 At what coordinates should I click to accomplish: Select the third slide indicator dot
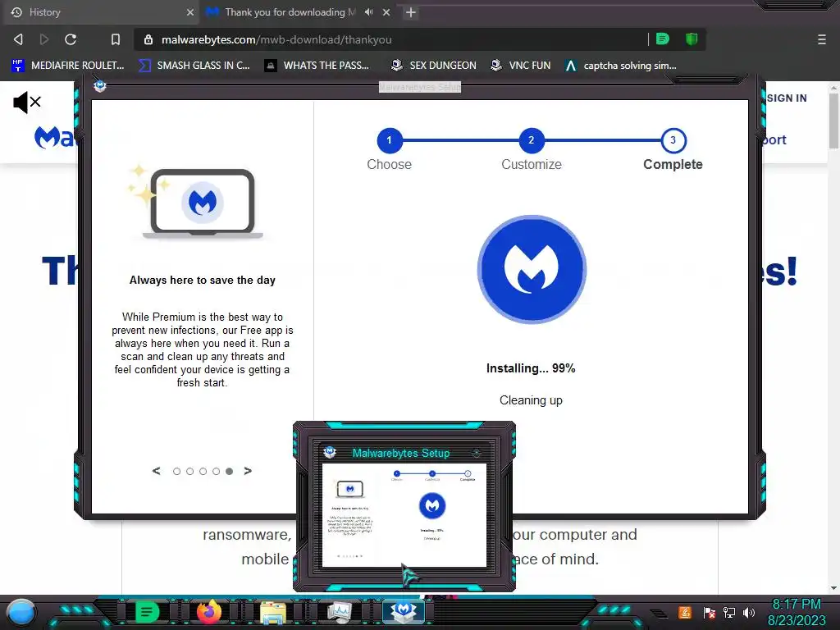click(203, 472)
